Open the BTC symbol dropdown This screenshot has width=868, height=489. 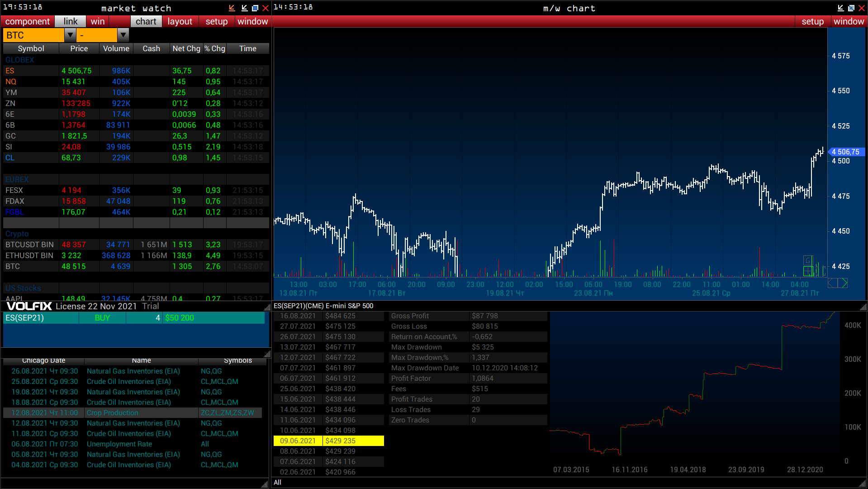point(70,34)
